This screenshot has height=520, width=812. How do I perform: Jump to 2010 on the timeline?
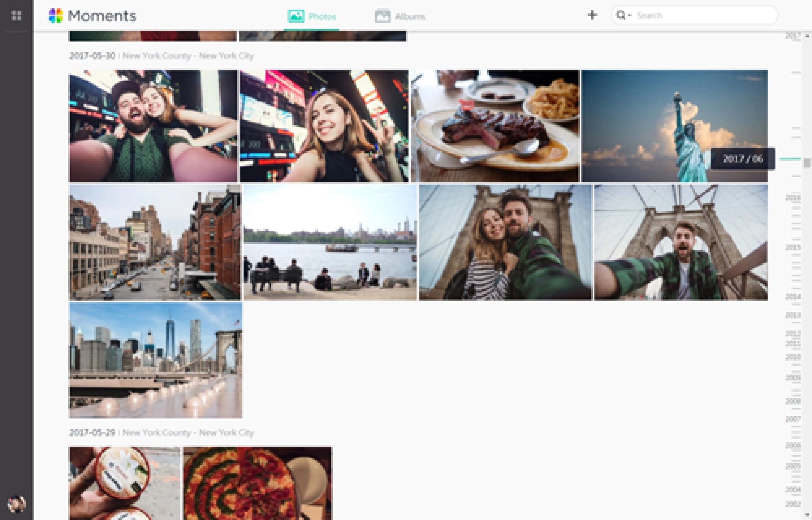tap(793, 357)
